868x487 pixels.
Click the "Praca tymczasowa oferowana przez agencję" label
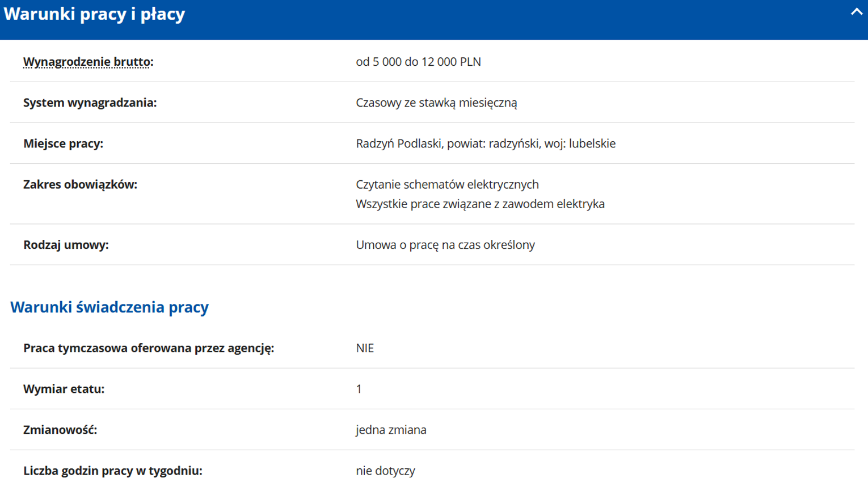[x=148, y=348]
